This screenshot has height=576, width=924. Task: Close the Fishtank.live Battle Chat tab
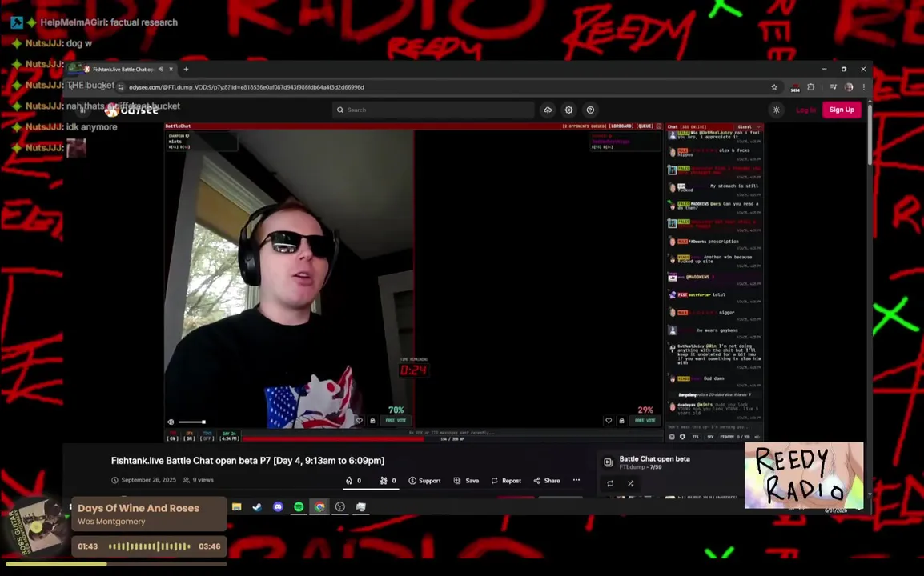click(x=171, y=69)
